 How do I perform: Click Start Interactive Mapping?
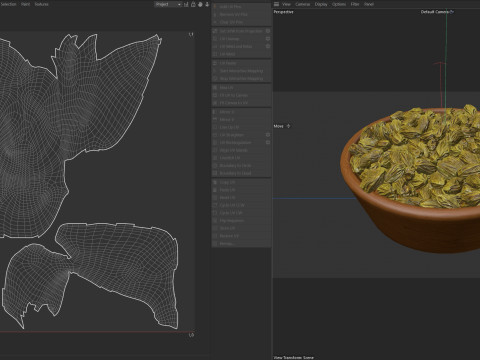tap(241, 71)
